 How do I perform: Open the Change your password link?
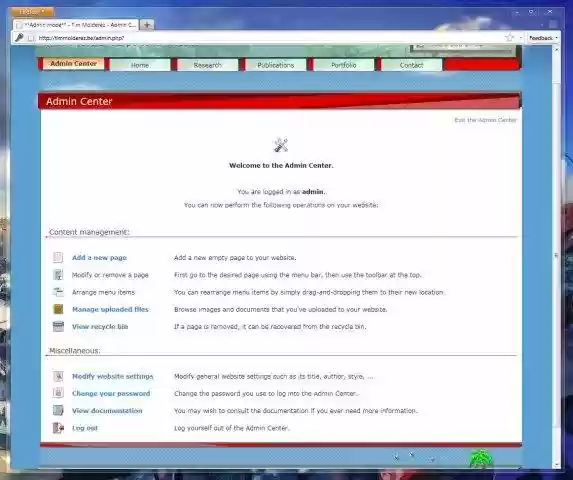tap(111, 393)
